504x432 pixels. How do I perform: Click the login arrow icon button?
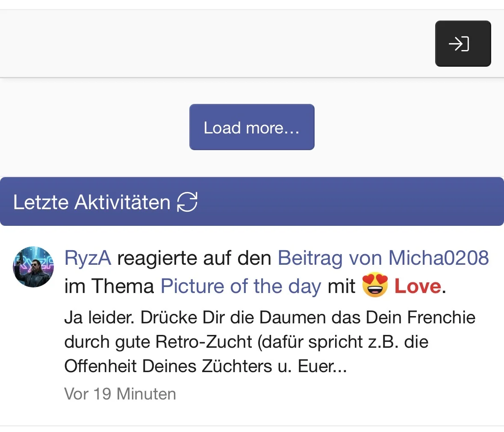coord(463,44)
